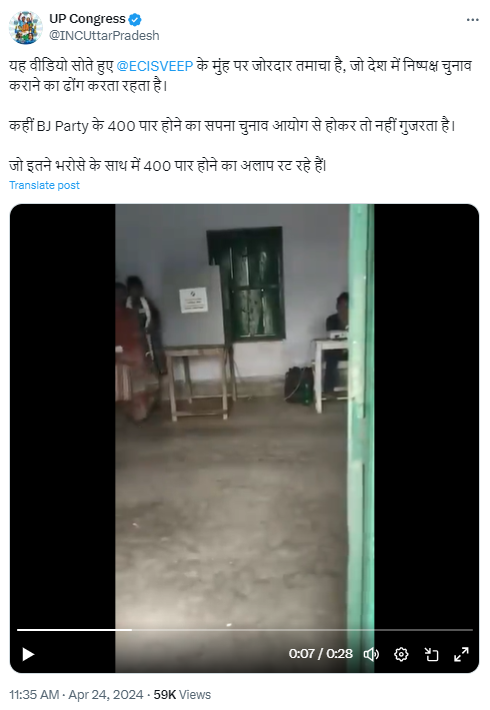Click the @INCUttarPradesh handle

(x=104, y=35)
